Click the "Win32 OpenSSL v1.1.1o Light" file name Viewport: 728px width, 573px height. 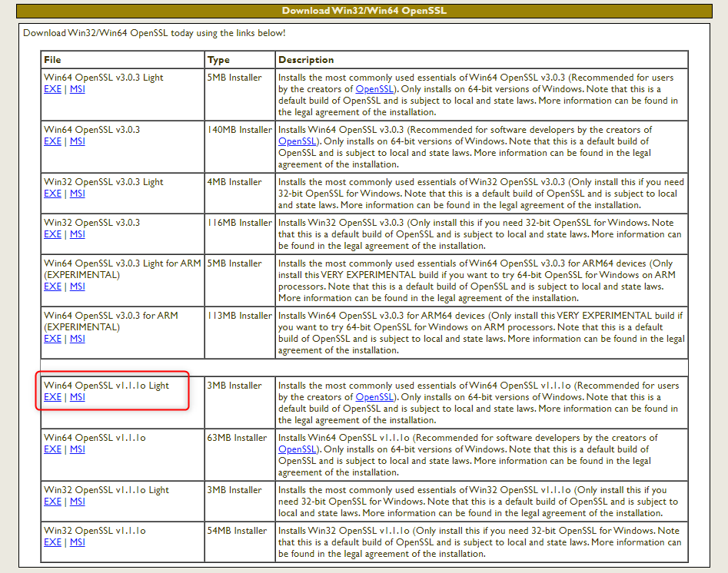click(x=106, y=490)
